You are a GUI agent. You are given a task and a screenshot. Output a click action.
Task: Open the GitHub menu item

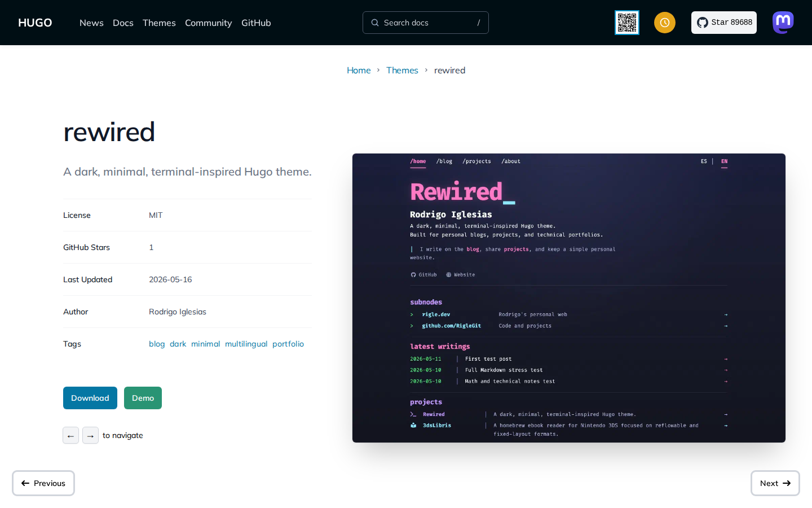pyautogui.click(x=256, y=23)
